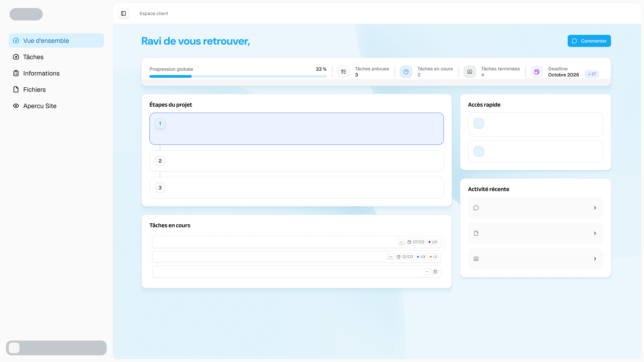
Task: Click the avatar in sidebar footer
Action: [14, 348]
